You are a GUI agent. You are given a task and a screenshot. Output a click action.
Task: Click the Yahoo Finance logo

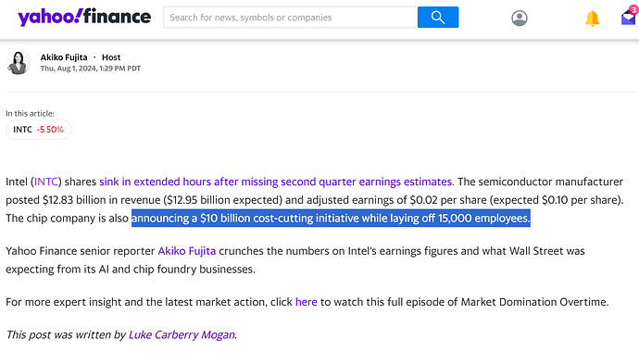tap(84, 17)
